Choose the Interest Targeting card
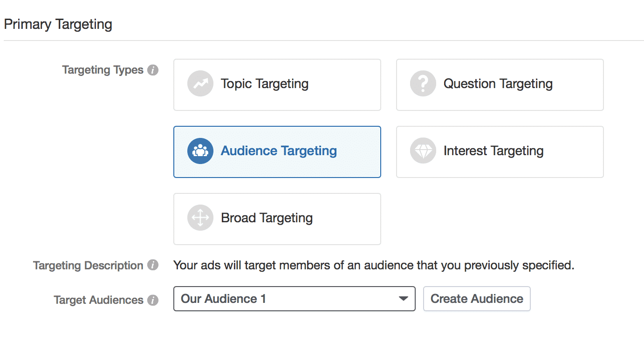Viewport: 644px width, 356px height. tap(500, 152)
